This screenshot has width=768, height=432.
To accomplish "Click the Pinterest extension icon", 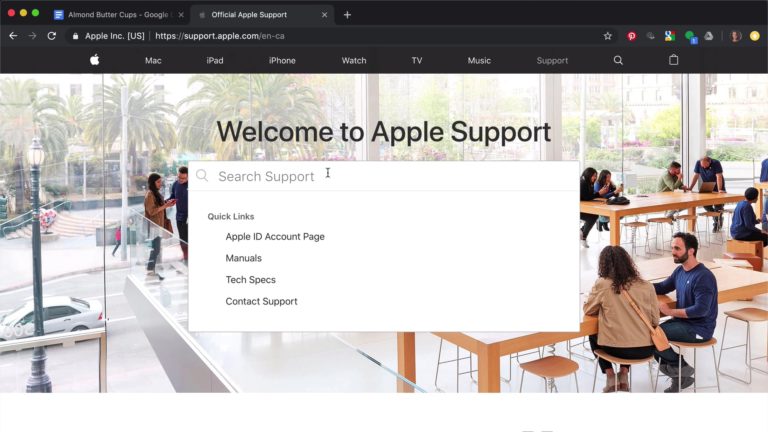I will (631, 36).
